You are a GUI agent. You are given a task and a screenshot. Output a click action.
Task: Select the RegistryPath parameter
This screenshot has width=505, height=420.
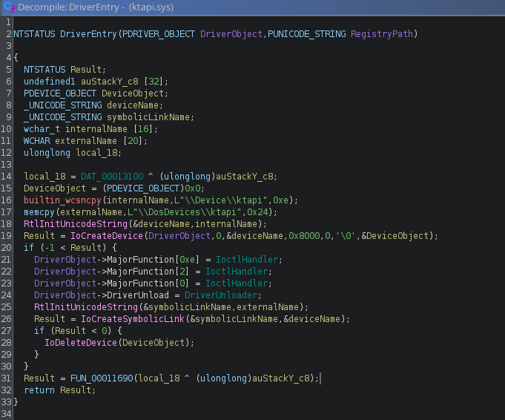coord(382,34)
